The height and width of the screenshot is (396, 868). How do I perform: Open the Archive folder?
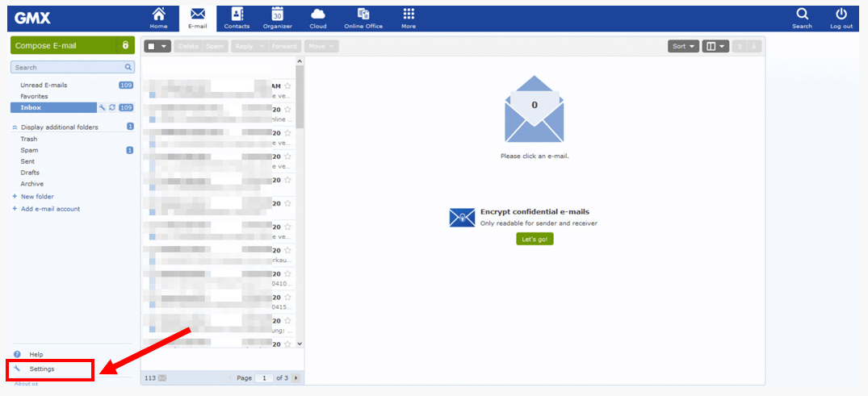pyautogui.click(x=32, y=184)
